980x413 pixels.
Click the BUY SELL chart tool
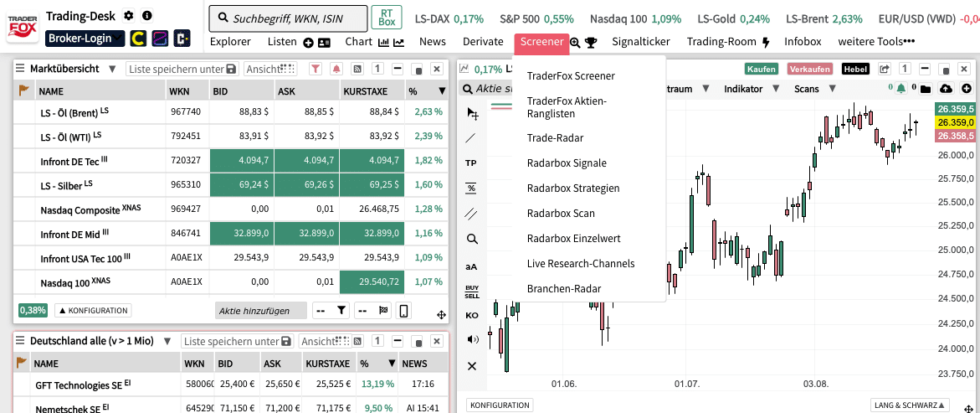[472, 291]
